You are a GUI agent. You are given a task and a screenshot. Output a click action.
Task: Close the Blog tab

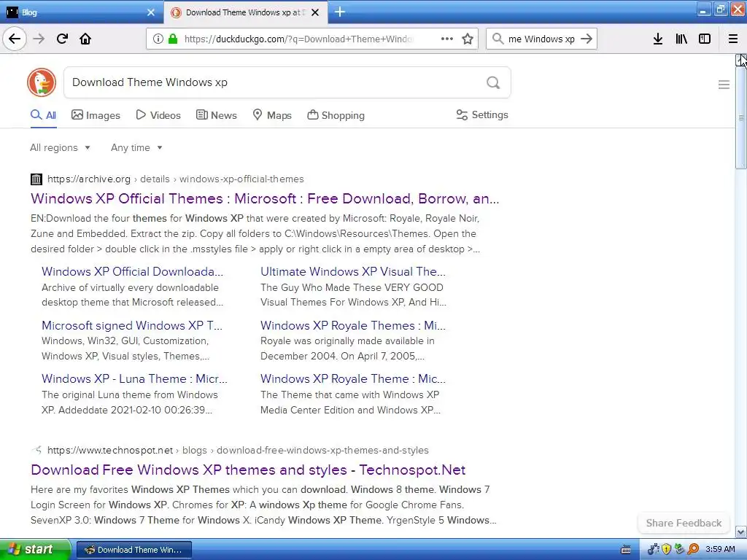tap(151, 12)
